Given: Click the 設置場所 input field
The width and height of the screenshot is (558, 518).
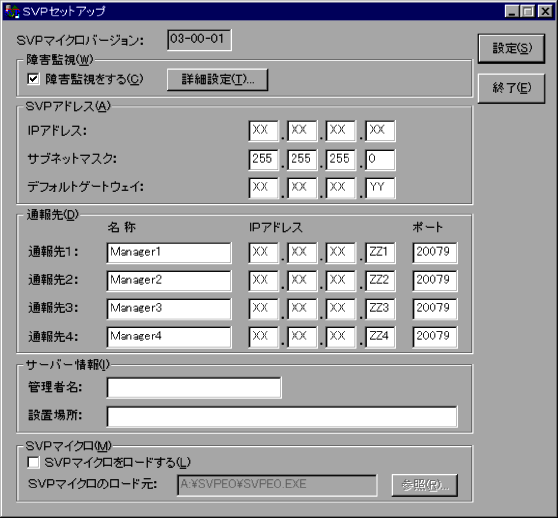Looking at the screenshot, I should [x=282, y=417].
